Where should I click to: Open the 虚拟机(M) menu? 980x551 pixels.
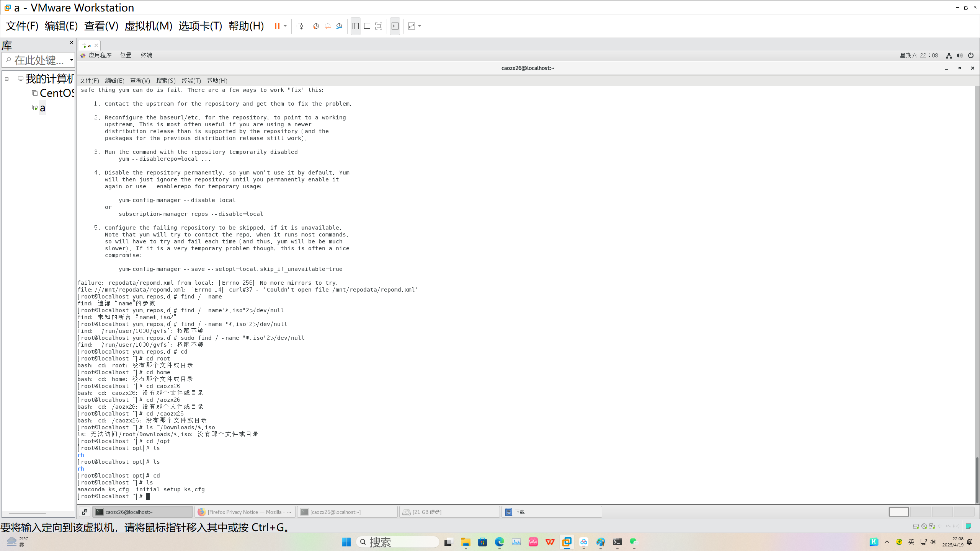[x=148, y=26]
